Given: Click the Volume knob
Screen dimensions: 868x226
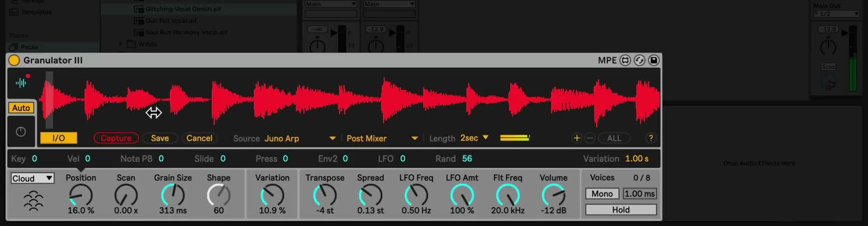Looking at the screenshot, I should point(553,195).
